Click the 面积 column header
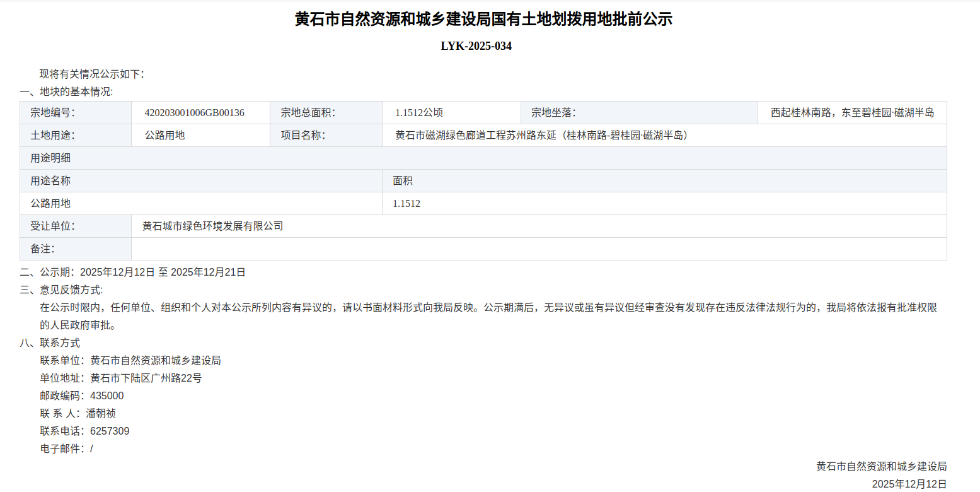Screen dimensions: 980x492 pyautogui.click(x=403, y=181)
